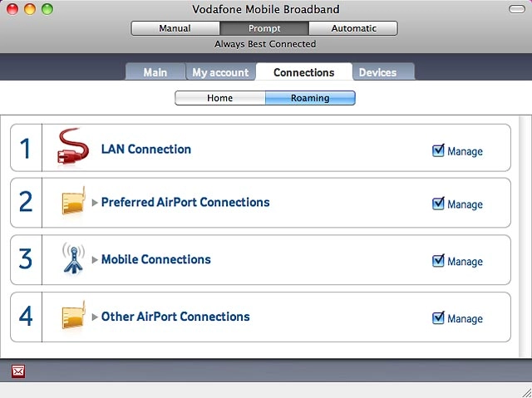Uncheck Manage for LAN Connection
This screenshot has height=398, width=532.
[438, 150]
